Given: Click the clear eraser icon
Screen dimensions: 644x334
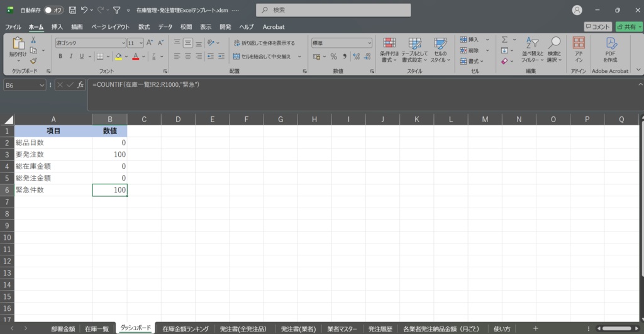Looking at the screenshot, I should pos(504,61).
